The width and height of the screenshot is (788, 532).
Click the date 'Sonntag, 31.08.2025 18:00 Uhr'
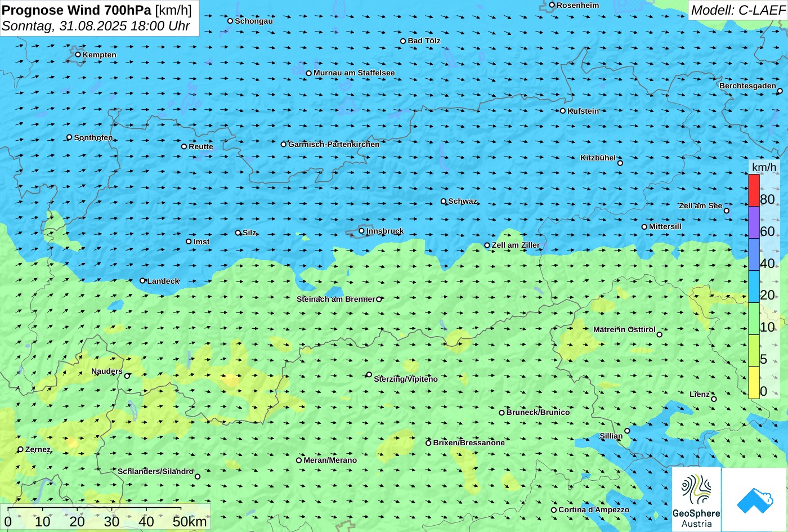[x=96, y=26]
